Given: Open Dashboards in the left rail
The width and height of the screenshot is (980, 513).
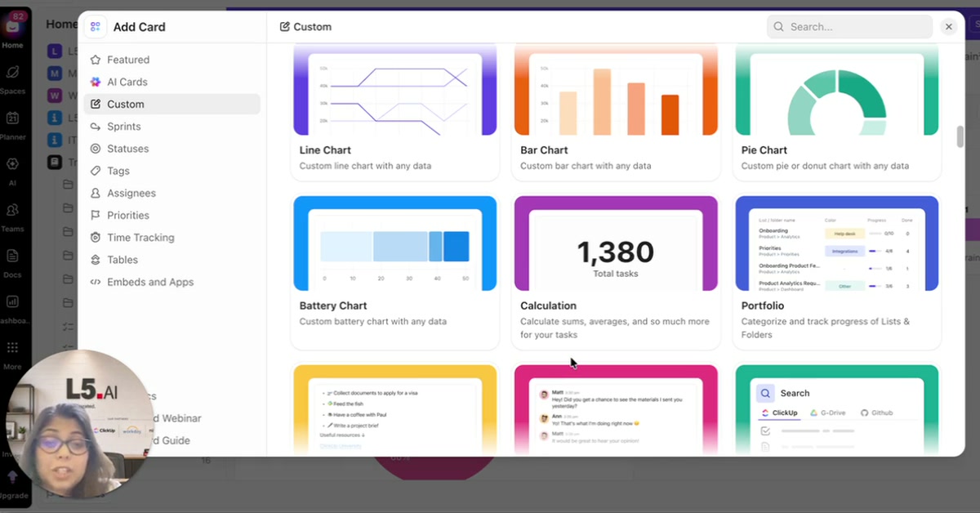Looking at the screenshot, I should pyautogui.click(x=13, y=309).
